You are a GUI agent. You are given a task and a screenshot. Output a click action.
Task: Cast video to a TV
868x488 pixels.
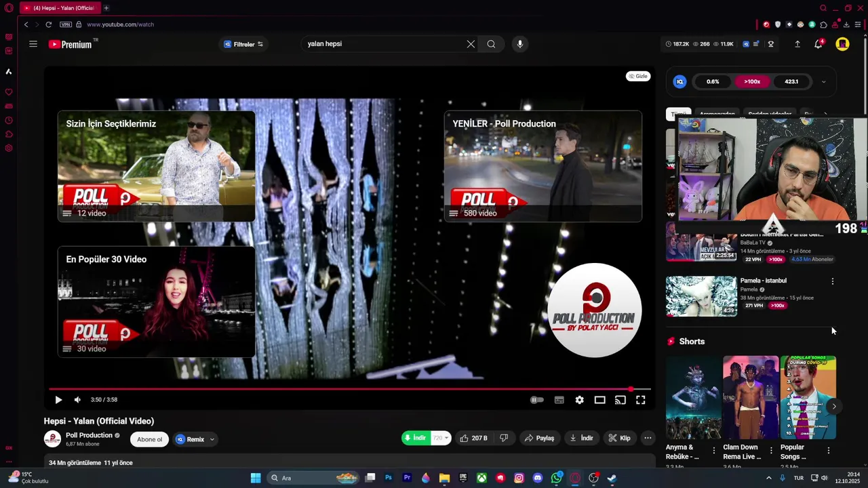[620, 400]
